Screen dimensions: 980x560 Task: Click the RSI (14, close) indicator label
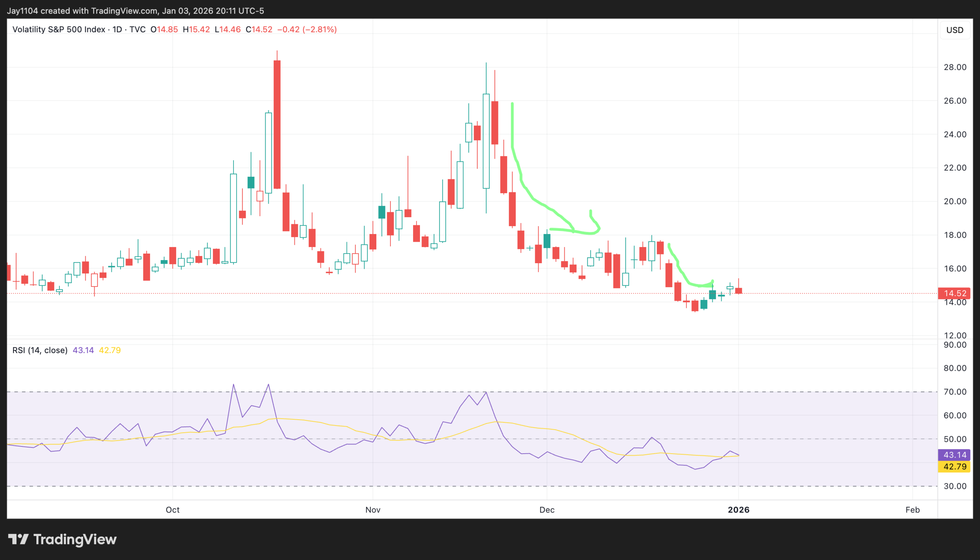[x=40, y=350]
